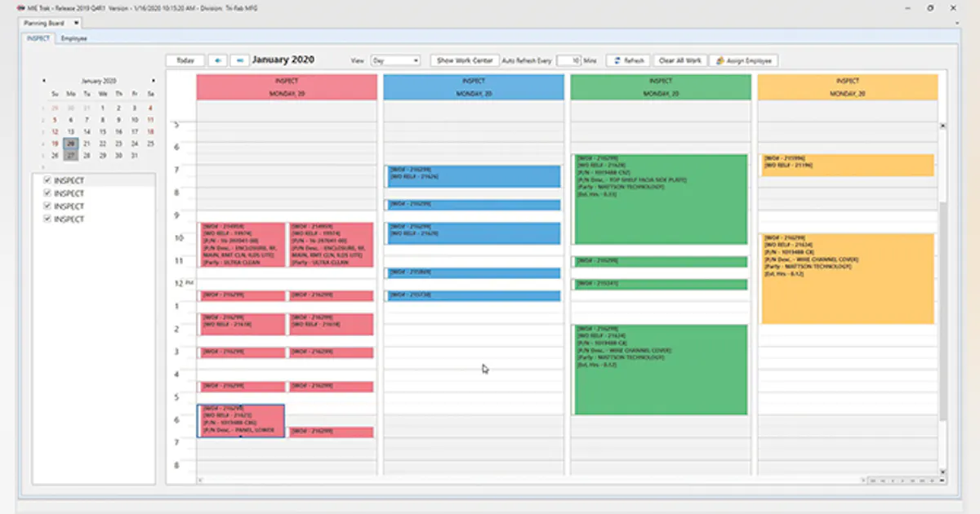980x514 pixels.
Task: Toggle the second INSPECT checkbox in list
Action: pyautogui.click(x=47, y=193)
